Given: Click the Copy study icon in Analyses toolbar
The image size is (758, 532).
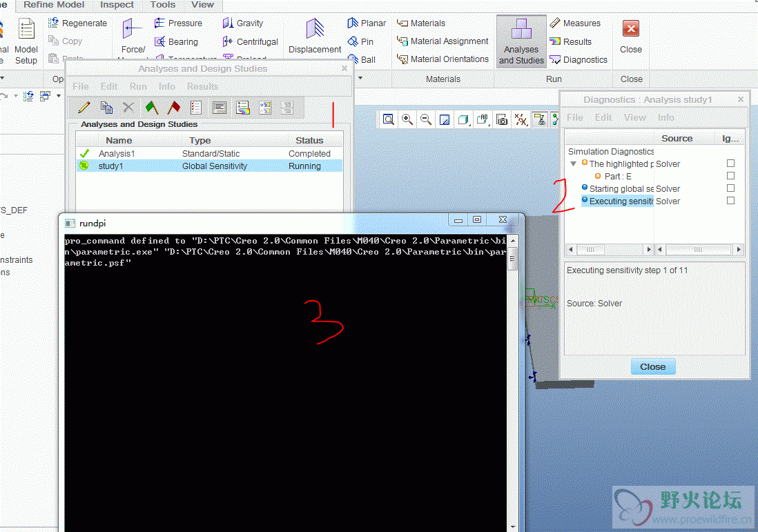Looking at the screenshot, I should pos(106,107).
